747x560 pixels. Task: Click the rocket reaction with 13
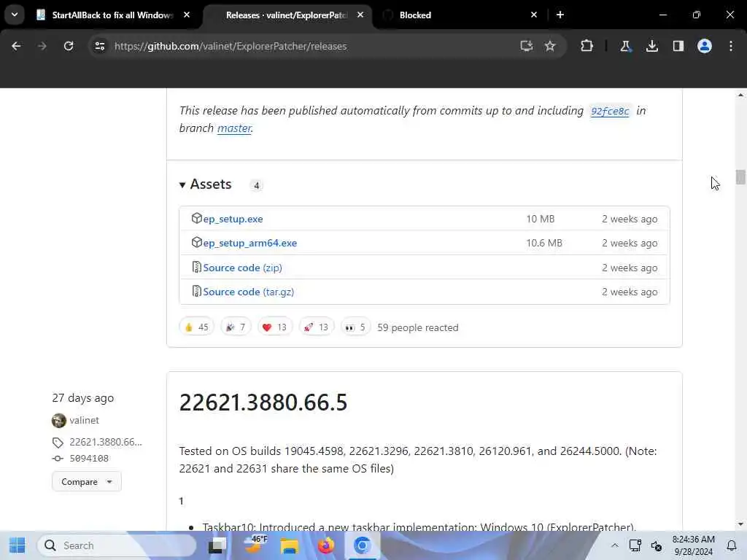317,327
